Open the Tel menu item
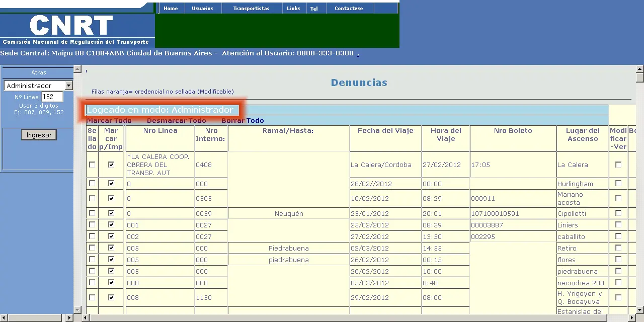Screen dimensions: 644x322 click(314, 9)
